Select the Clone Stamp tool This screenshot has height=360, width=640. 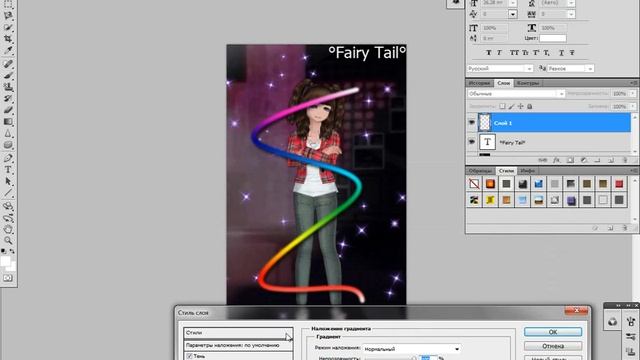(8, 87)
